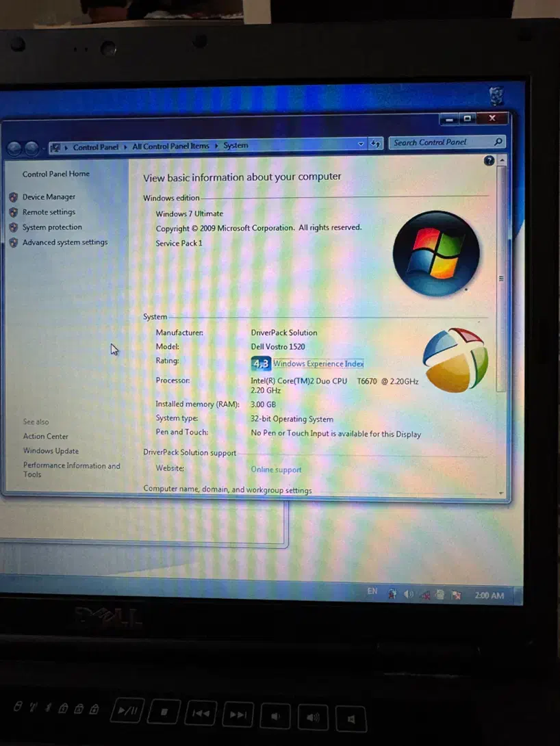Viewport: 560px width, 746px height.
Task: Click the computer icon in address bar
Action: (55, 147)
